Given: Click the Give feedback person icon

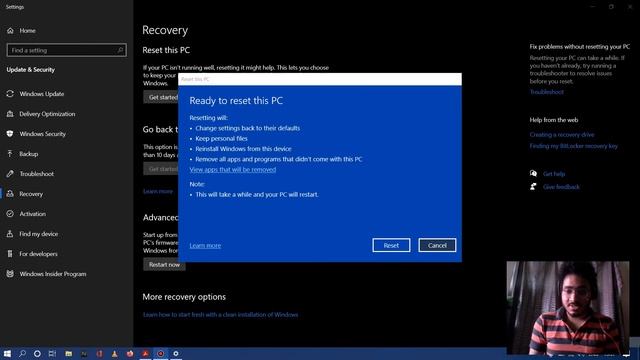Looking at the screenshot, I should [x=533, y=187].
